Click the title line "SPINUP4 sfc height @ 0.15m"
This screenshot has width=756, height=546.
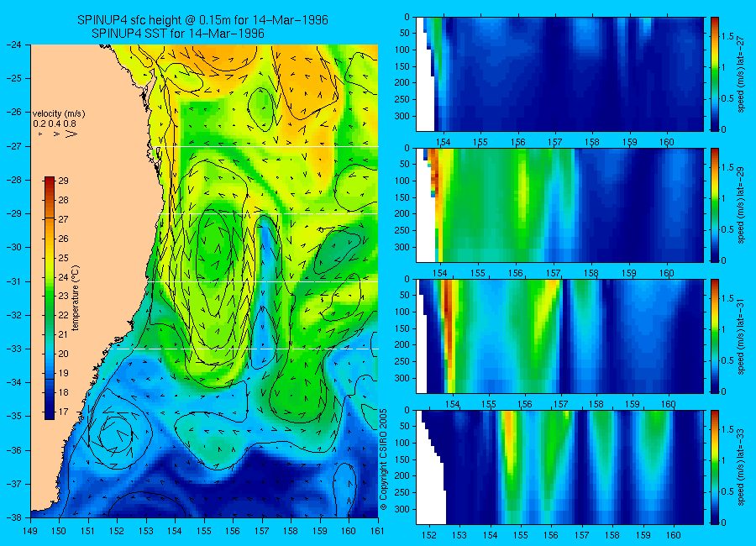tap(203, 20)
